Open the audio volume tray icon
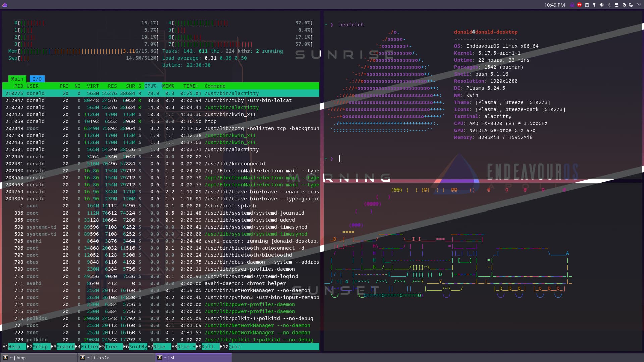This screenshot has height=362, width=644. click(601, 5)
